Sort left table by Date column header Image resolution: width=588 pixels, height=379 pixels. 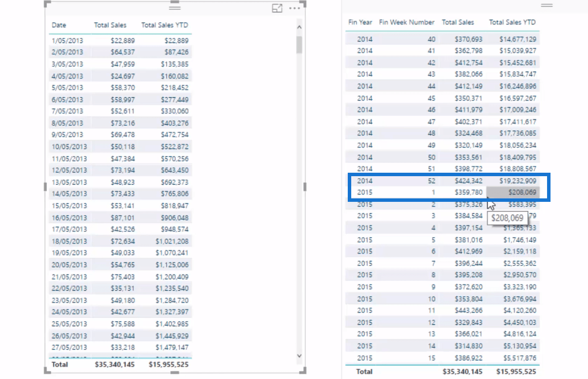[x=59, y=25]
